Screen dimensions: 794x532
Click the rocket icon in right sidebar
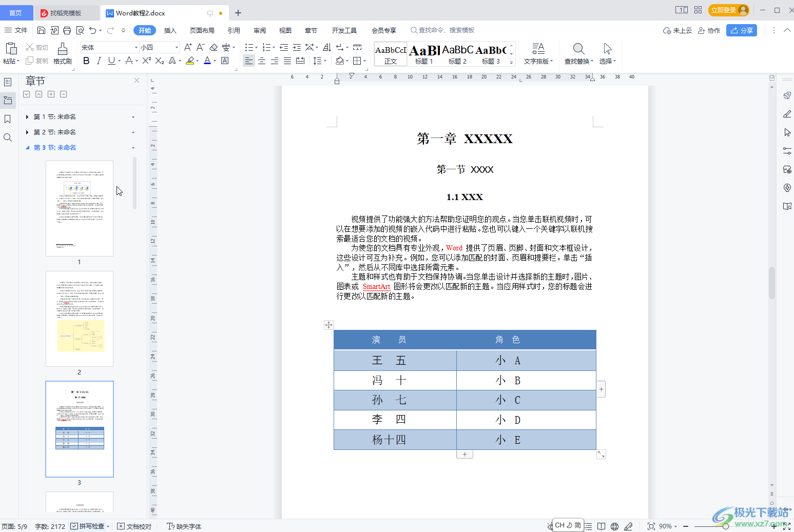(787, 95)
